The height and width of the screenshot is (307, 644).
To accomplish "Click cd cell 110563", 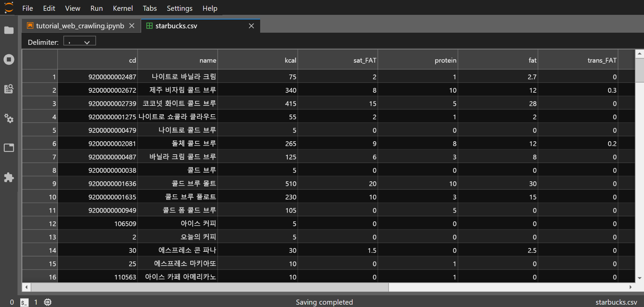I will [x=98, y=277].
